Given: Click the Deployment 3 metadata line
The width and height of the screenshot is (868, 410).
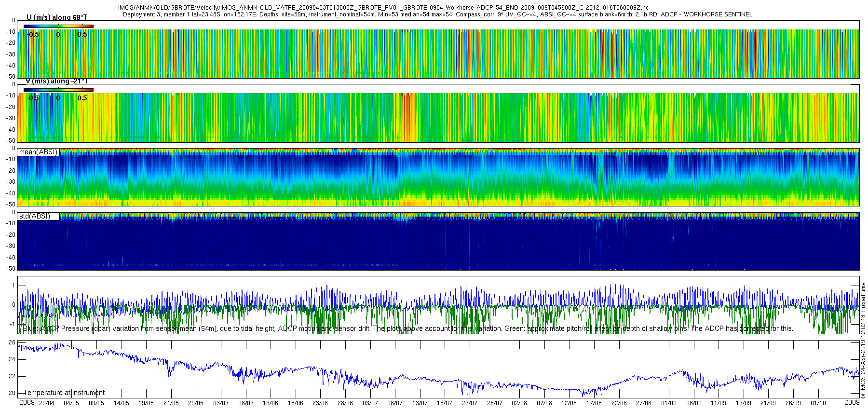Looking at the screenshot, I should pos(437,14).
